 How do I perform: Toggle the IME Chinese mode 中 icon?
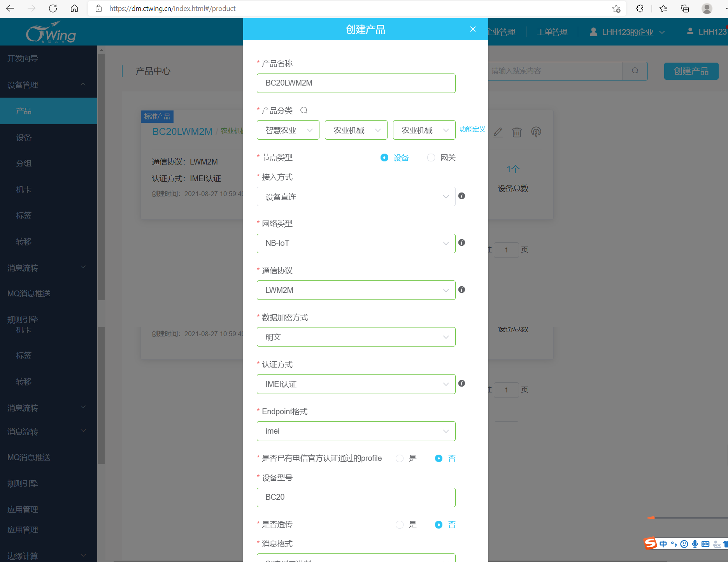click(663, 544)
